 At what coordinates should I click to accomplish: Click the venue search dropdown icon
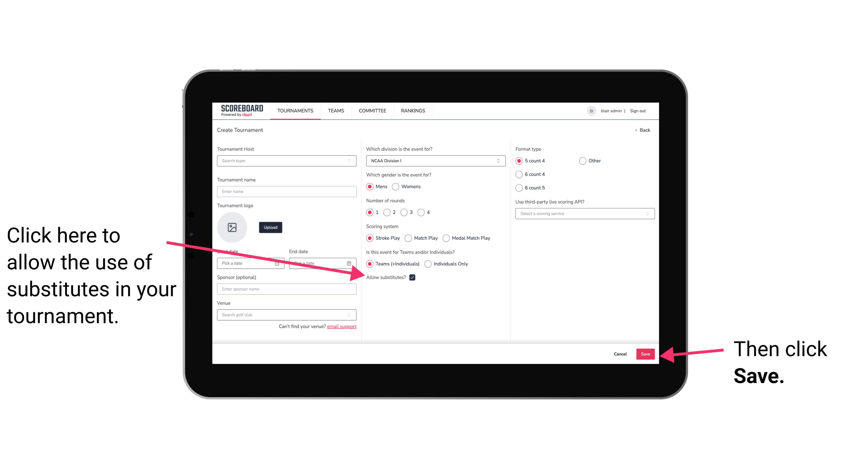click(351, 315)
